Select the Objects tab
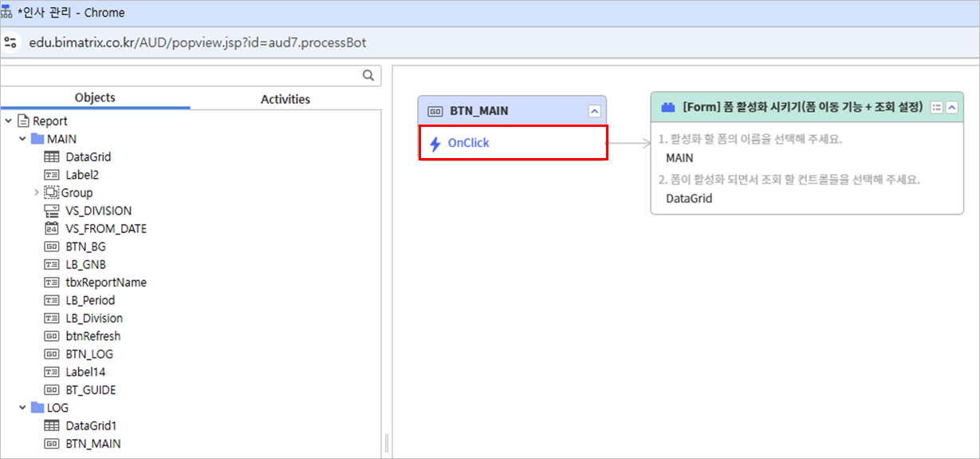The width and height of the screenshot is (980, 459). pyautogui.click(x=95, y=97)
